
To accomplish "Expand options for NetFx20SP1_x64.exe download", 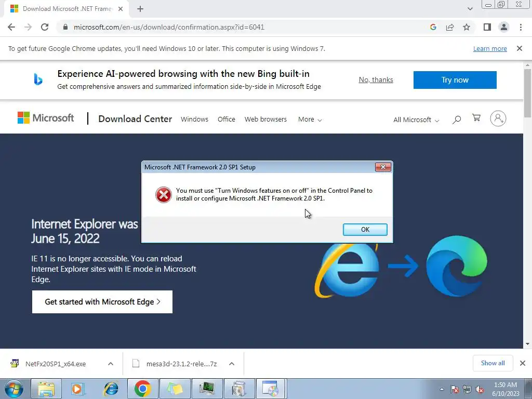I will pos(111,364).
